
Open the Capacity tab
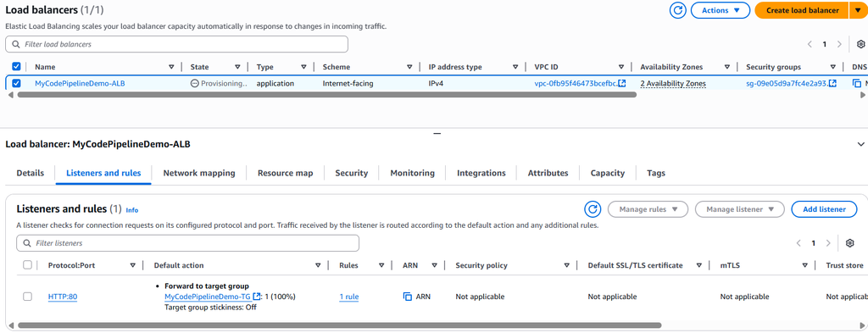[608, 173]
